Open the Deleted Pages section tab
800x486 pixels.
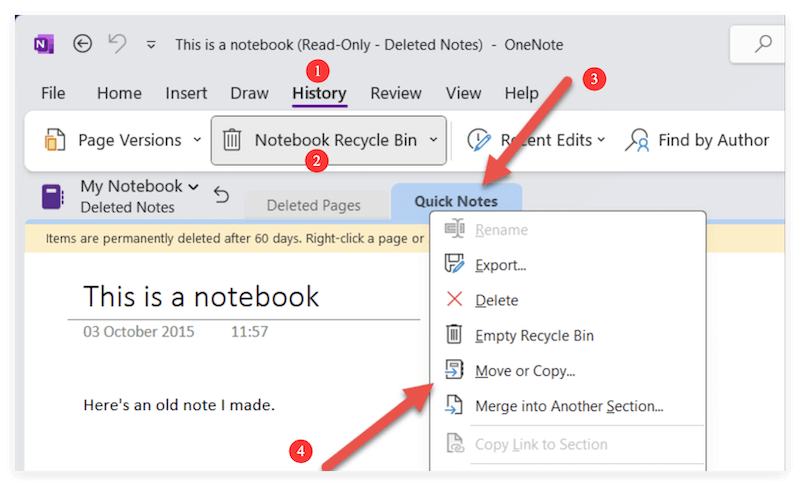(x=313, y=205)
